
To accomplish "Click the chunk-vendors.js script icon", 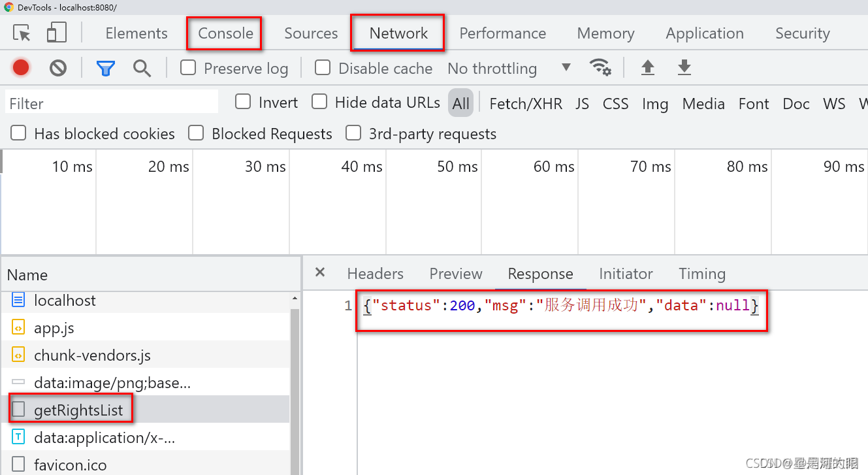I will (18, 355).
